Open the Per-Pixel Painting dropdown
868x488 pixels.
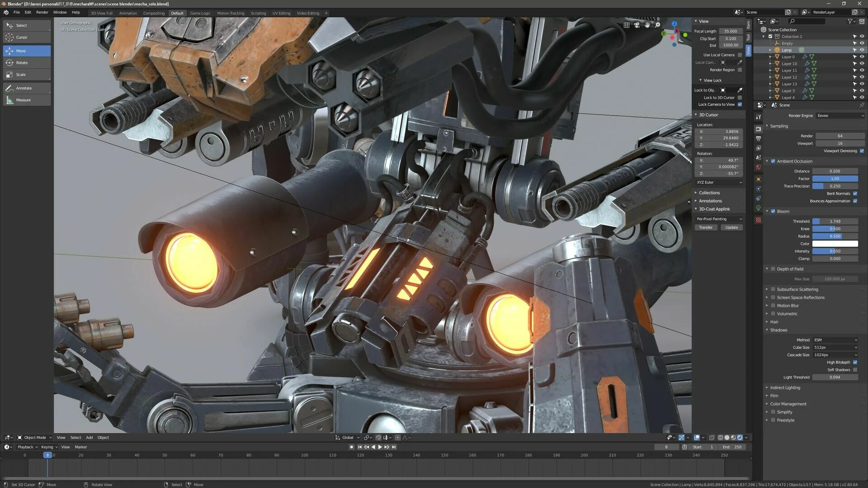point(719,219)
